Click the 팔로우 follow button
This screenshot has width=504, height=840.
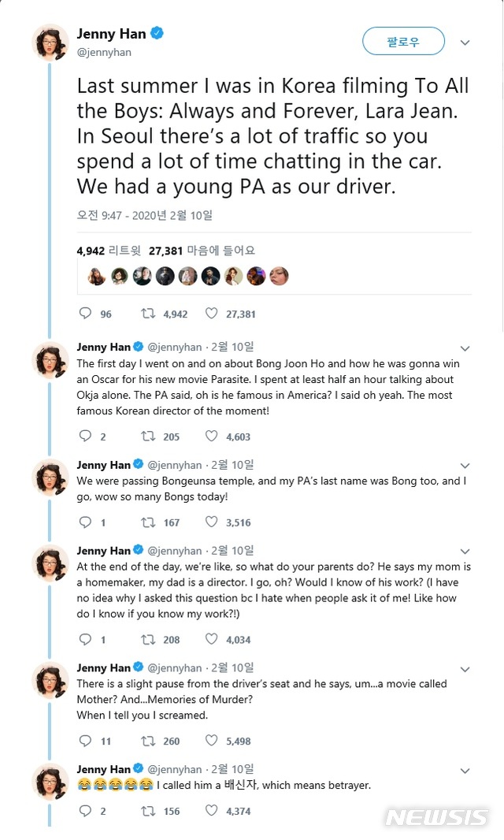[x=403, y=41]
